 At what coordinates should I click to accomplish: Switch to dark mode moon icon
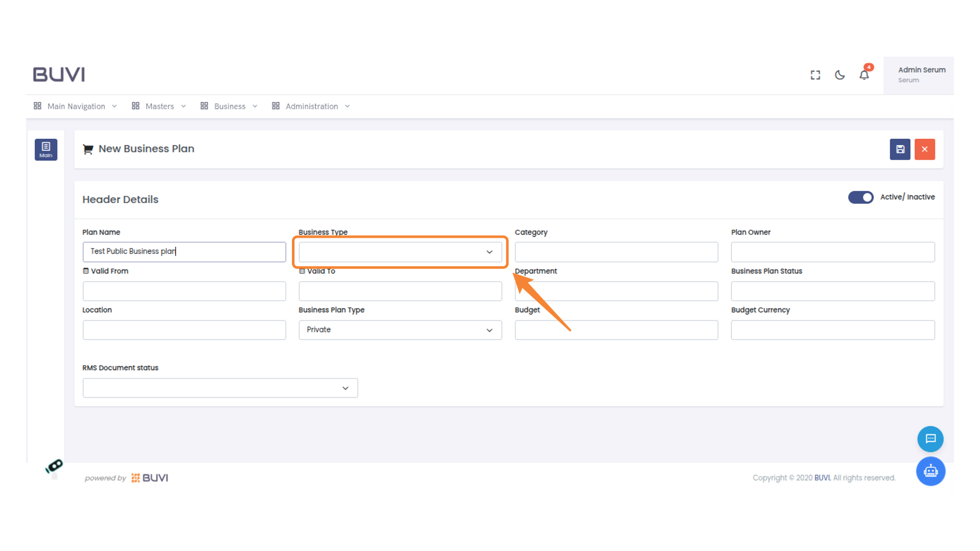(x=840, y=75)
